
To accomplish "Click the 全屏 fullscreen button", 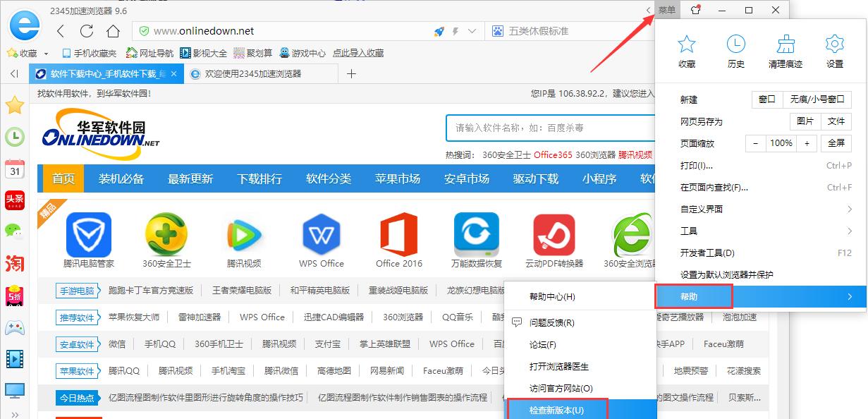I will [x=836, y=143].
